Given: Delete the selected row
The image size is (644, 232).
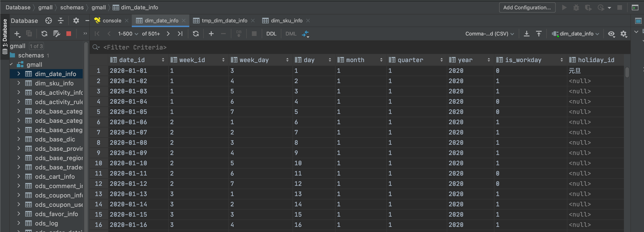Looking at the screenshot, I should point(223,33).
